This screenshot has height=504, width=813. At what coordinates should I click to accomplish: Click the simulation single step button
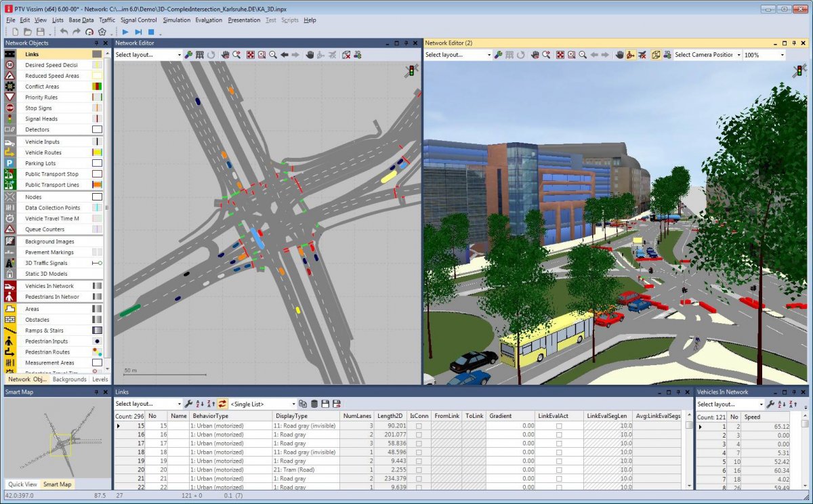point(138,32)
